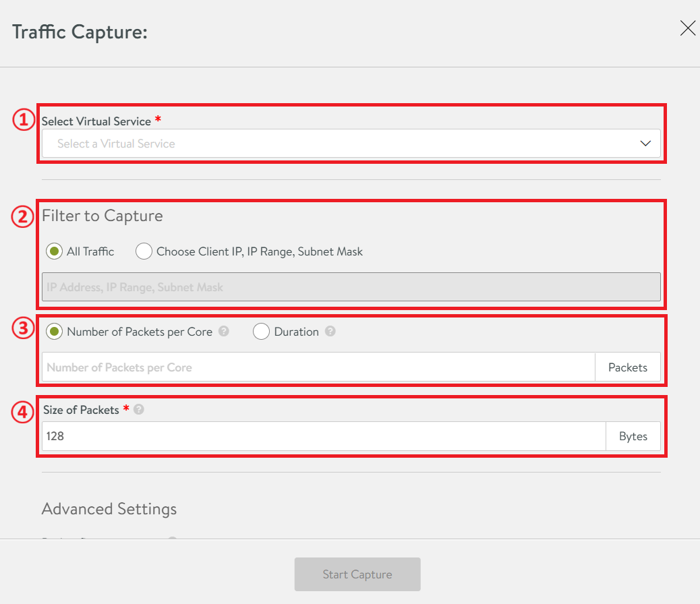Click the Packets unit label
Screen dimensions: 700x604
(628, 367)
